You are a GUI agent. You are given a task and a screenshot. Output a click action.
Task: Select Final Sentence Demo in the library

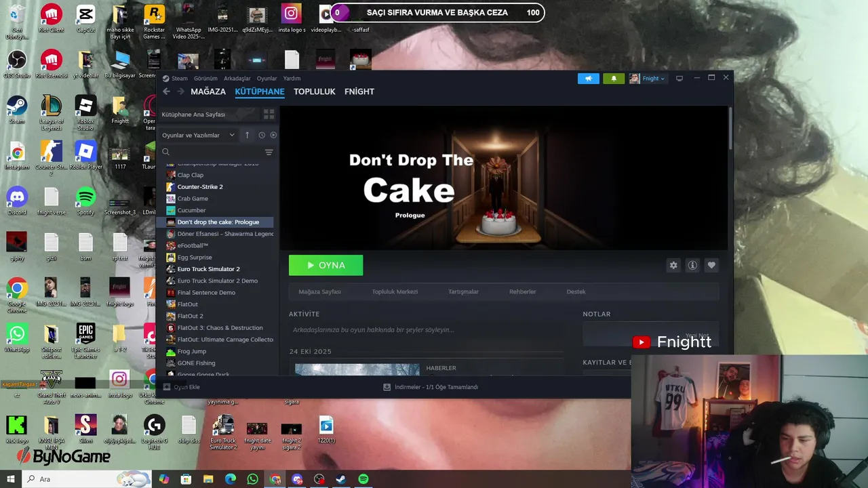206,293
